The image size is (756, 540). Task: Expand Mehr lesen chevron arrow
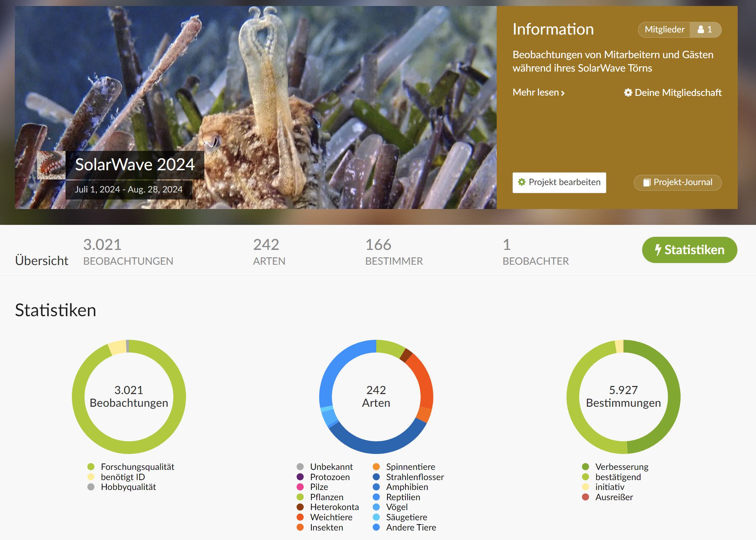tap(563, 93)
